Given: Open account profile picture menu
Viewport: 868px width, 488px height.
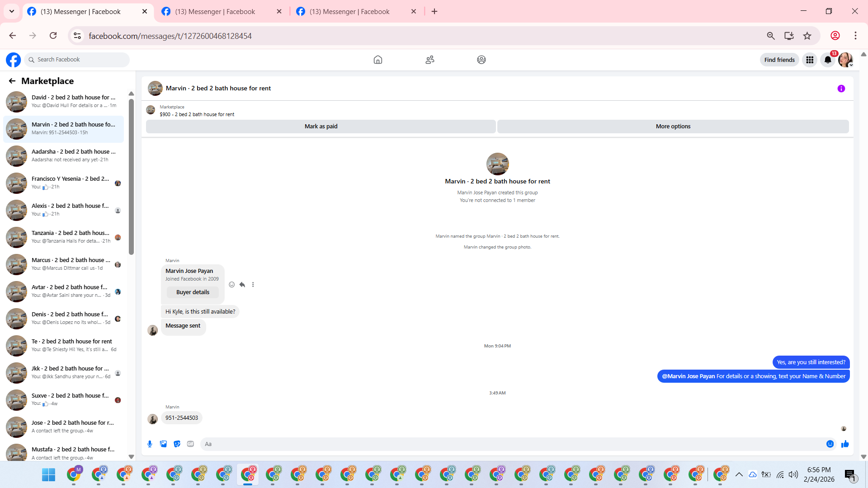Looking at the screenshot, I should pos(845,60).
